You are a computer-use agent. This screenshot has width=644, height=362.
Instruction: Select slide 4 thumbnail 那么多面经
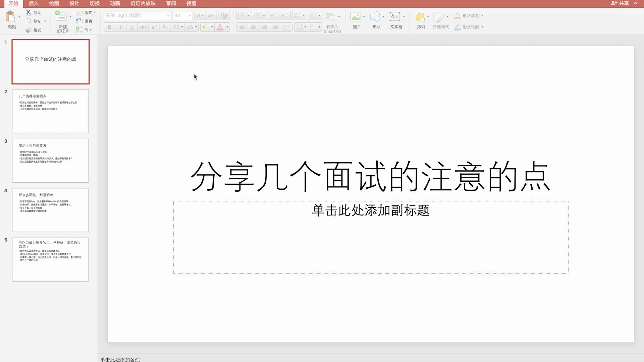coord(50,210)
